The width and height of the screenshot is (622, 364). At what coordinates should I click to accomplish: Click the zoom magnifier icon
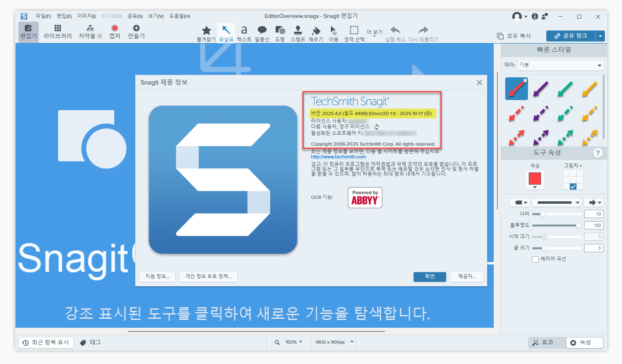pyautogui.click(x=277, y=342)
